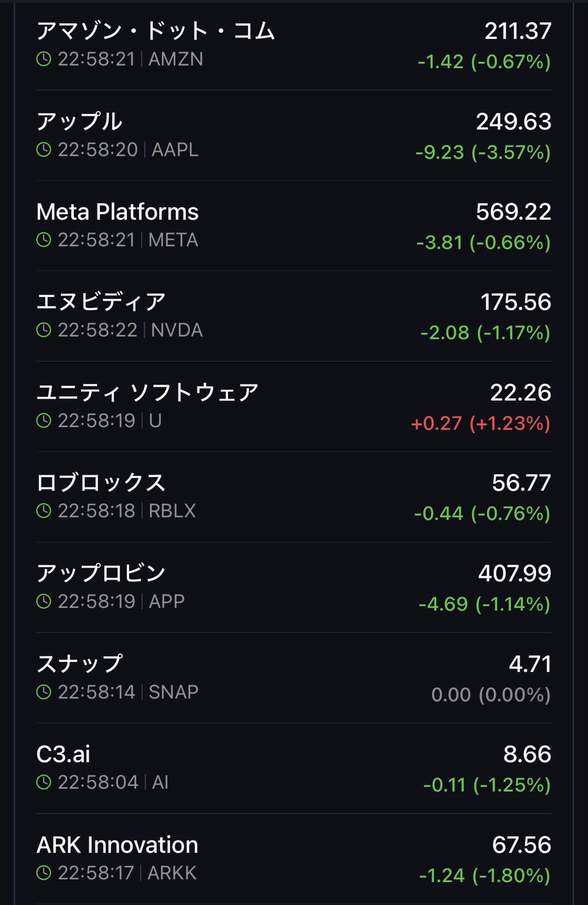Click Apple's -9.23 (-3.57%) change value
Image resolution: width=588 pixels, height=905 pixels.
(x=483, y=153)
